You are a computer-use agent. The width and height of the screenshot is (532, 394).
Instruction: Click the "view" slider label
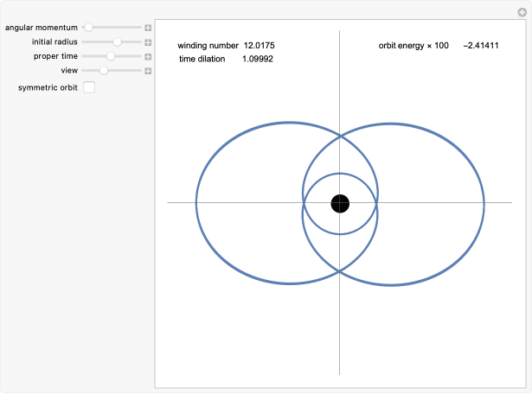[x=69, y=70]
